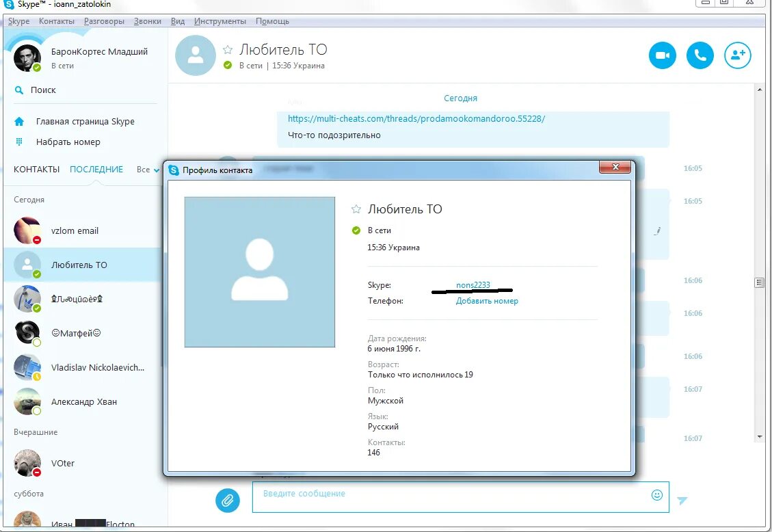Toggle favorite star in contact profile dialog
Image resolution: width=772 pixels, height=532 pixels.
[x=356, y=209]
